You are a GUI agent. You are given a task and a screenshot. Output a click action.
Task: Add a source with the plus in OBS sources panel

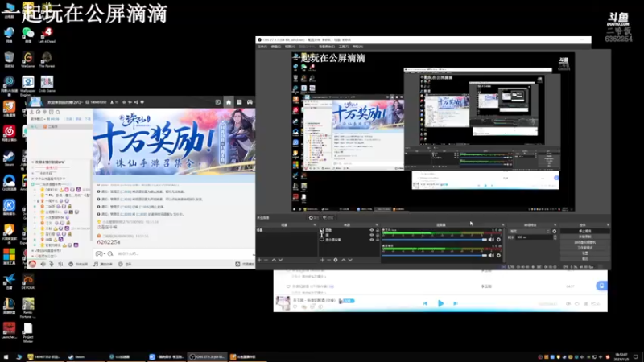coord(323,260)
